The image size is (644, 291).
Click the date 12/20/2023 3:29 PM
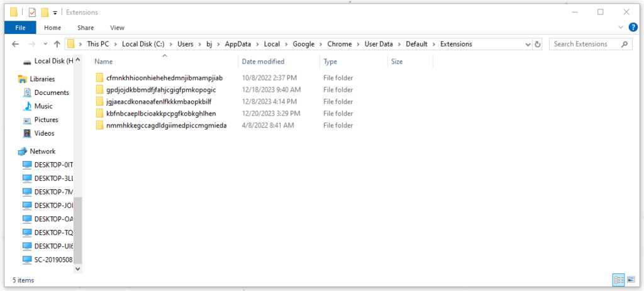click(x=271, y=113)
